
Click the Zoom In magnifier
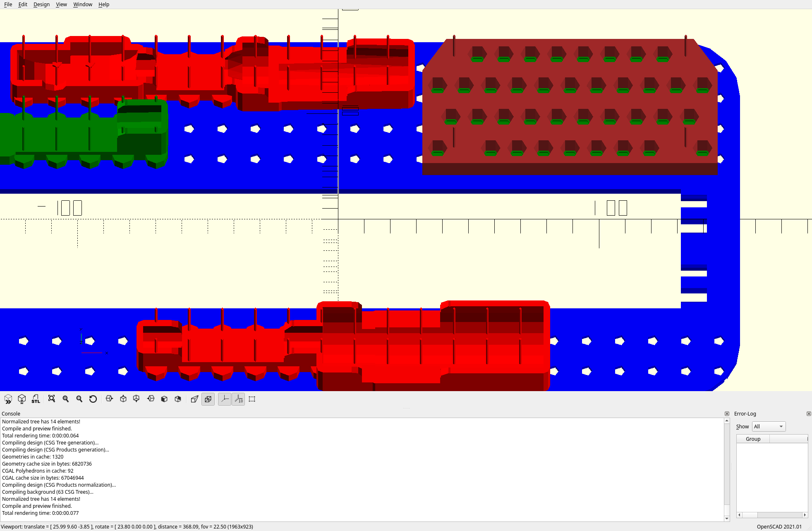[x=66, y=399]
